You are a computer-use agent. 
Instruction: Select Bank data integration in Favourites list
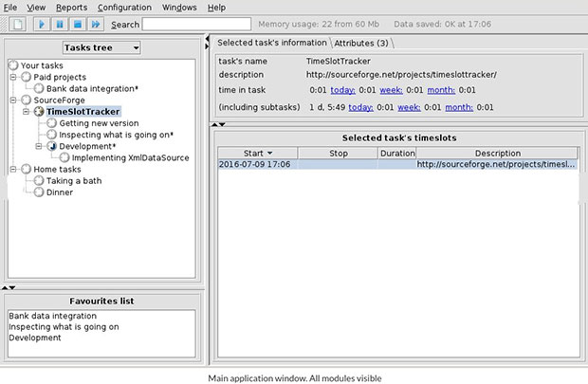[53, 316]
